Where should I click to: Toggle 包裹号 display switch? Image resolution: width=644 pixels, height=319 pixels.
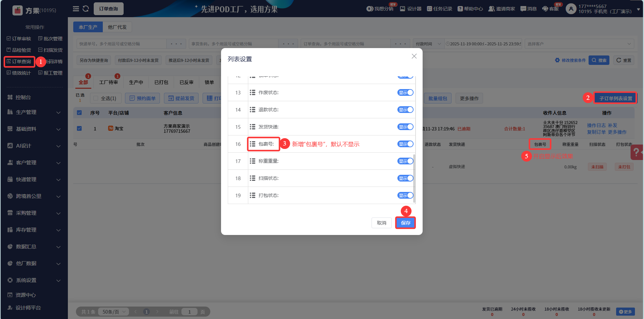tap(405, 144)
